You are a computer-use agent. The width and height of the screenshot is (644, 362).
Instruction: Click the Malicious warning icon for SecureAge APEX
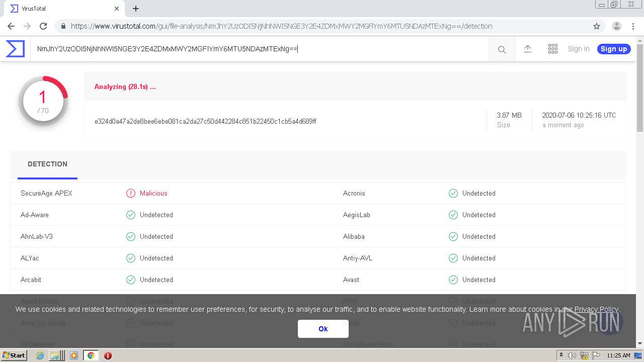pyautogui.click(x=131, y=193)
